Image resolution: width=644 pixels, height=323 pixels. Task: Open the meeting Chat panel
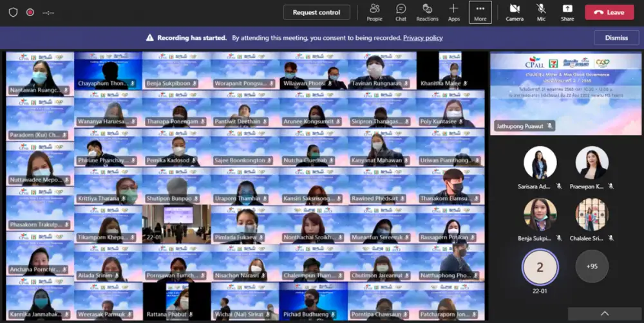pyautogui.click(x=401, y=12)
